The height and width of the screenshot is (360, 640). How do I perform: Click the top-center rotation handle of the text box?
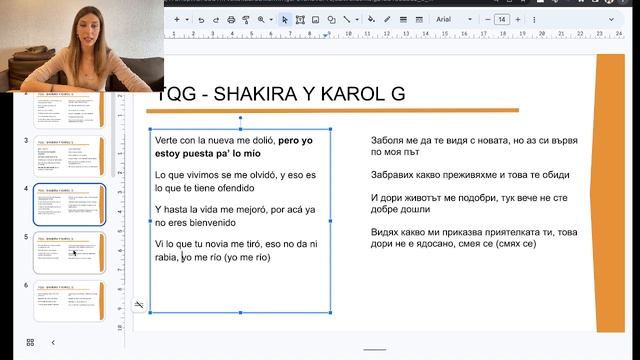(240, 118)
